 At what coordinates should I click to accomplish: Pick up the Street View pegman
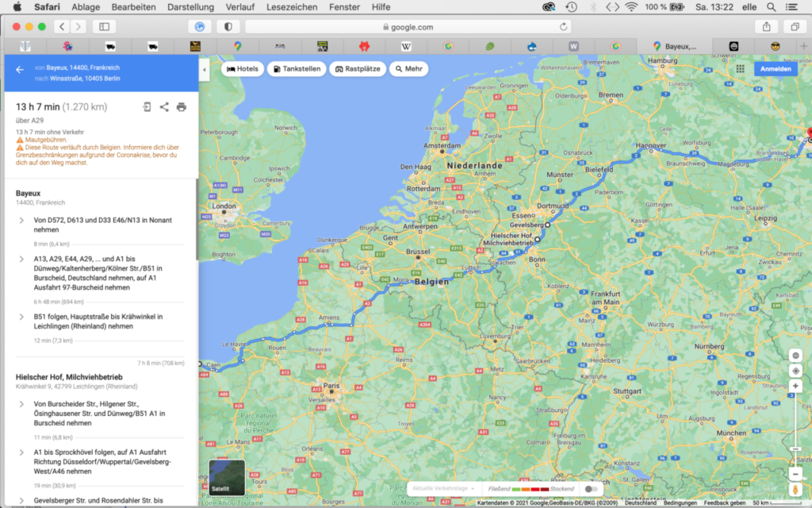coord(795,490)
